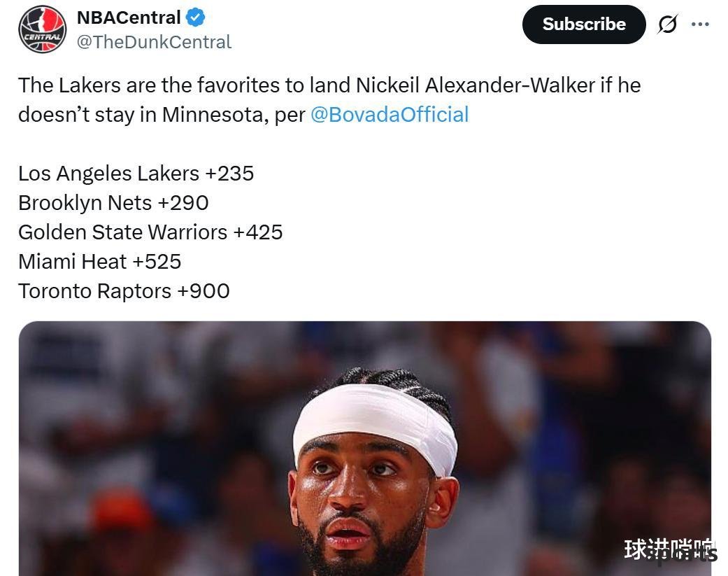Click the NBACentral display name

tap(129, 17)
